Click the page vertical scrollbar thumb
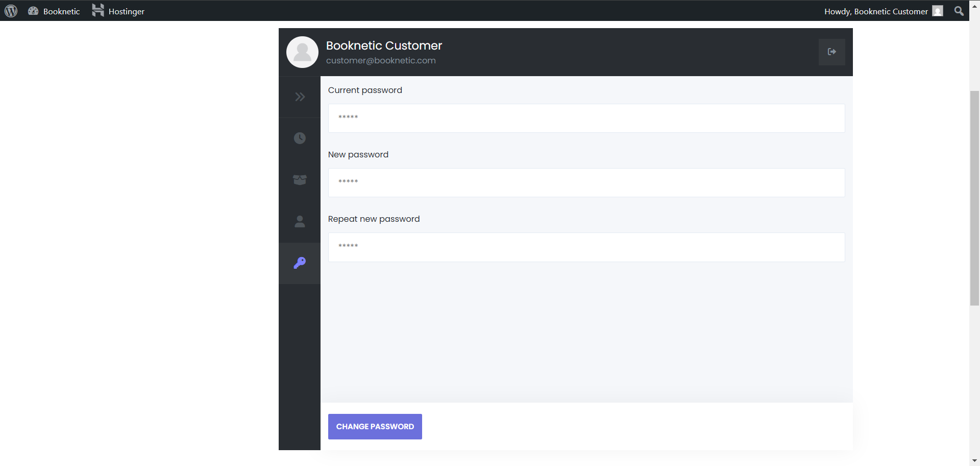Image resolution: width=980 pixels, height=466 pixels. [974, 198]
